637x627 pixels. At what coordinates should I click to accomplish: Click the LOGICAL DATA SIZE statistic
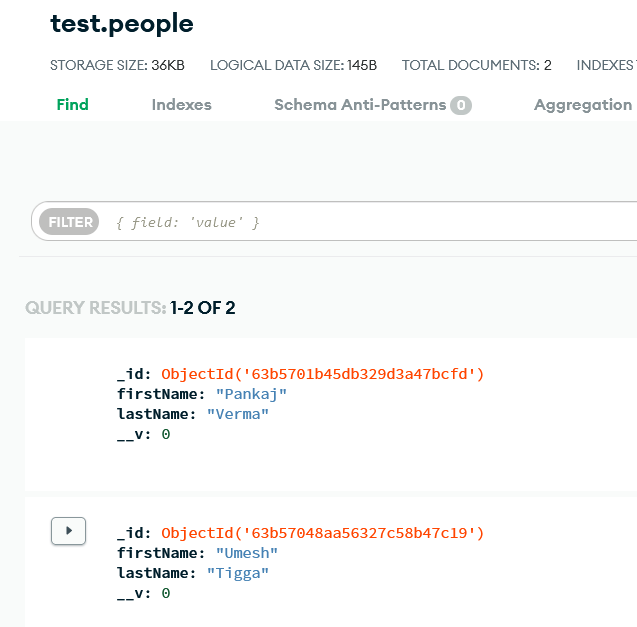293,65
